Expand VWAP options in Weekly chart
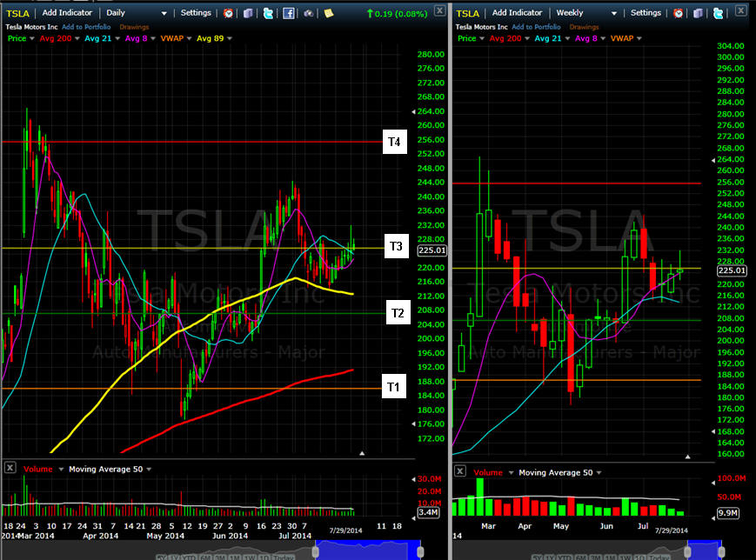This screenshot has width=756, height=560. pos(639,38)
